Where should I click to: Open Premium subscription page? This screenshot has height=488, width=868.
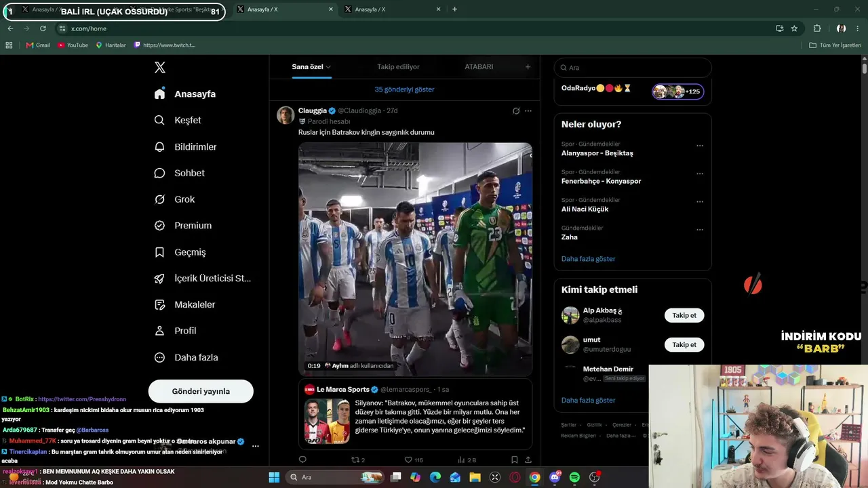[x=183, y=226]
